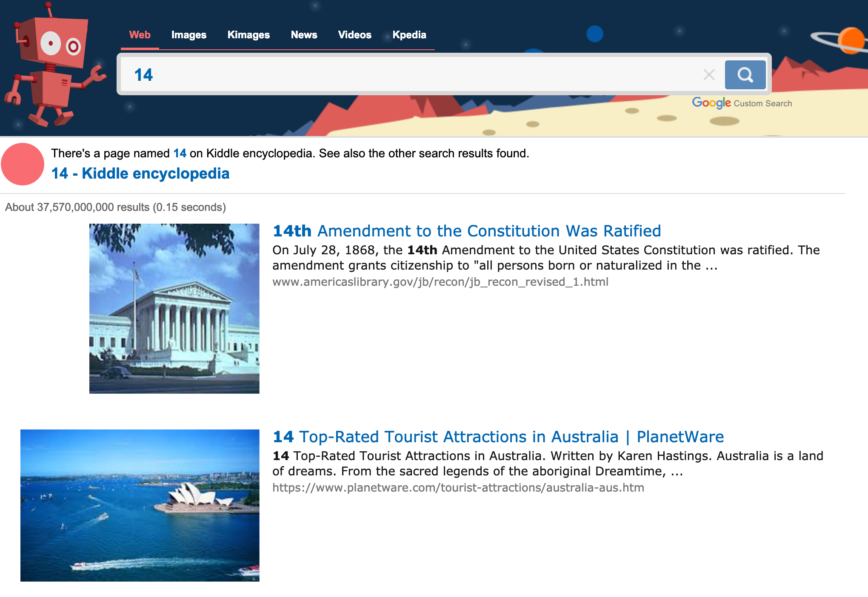
Task: Click the americaslibrary.gov result URL
Action: point(440,282)
